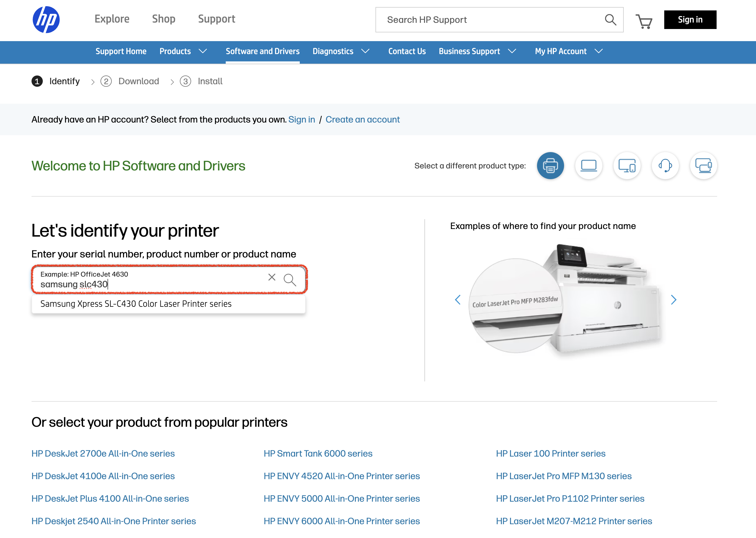Expand the Diagnostics dropdown menu
This screenshot has width=756, height=538.
pyautogui.click(x=341, y=51)
